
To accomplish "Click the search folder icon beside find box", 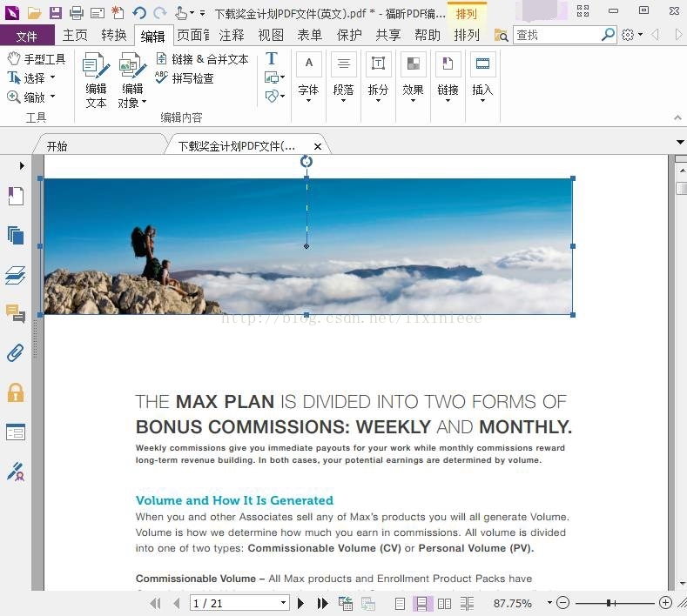I will coord(501,35).
